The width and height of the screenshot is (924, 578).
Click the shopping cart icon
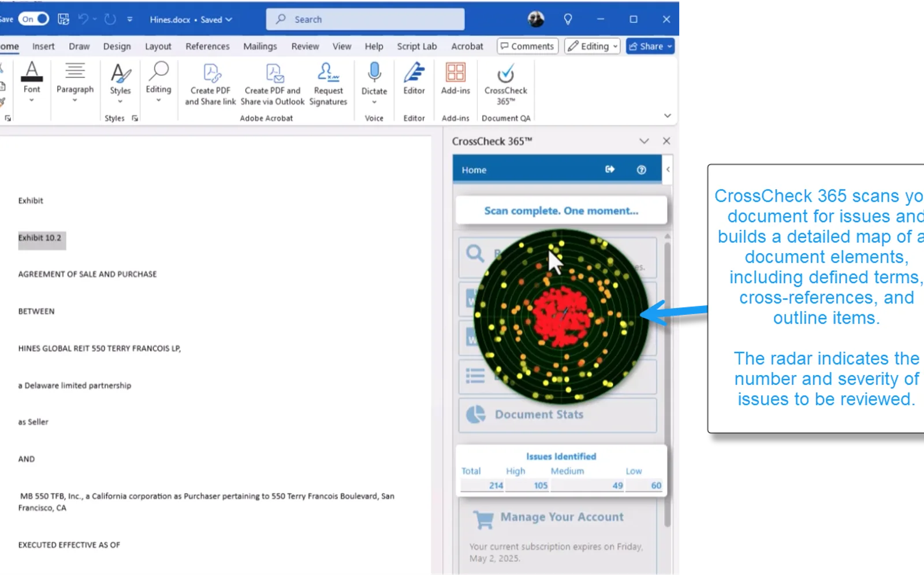483,520
